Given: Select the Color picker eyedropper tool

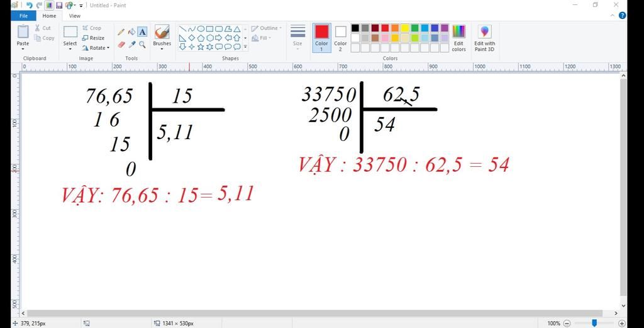Looking at the screenshot, I should 132,45.
